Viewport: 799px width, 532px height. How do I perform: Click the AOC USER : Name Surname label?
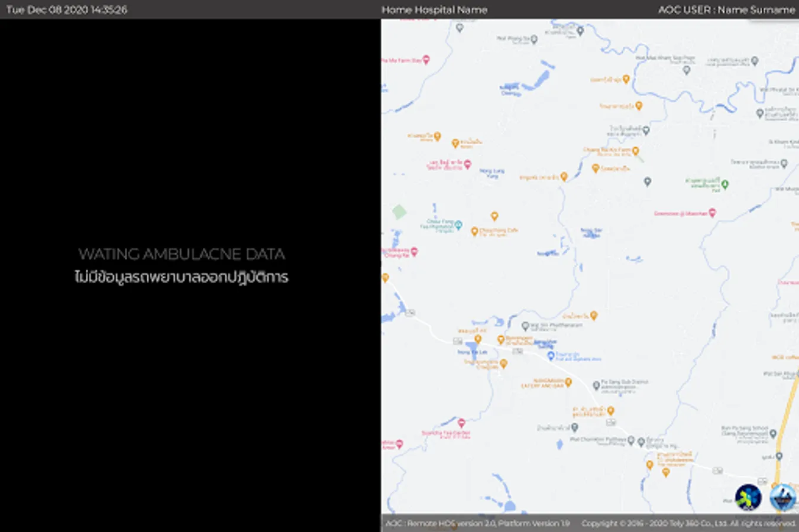coord(727,9)
